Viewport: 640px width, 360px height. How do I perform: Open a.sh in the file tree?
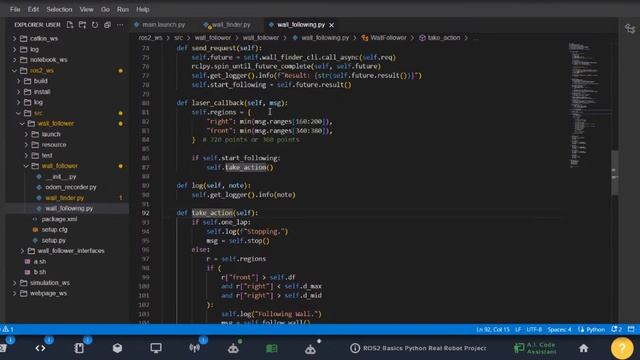click(x=40, y=261)
